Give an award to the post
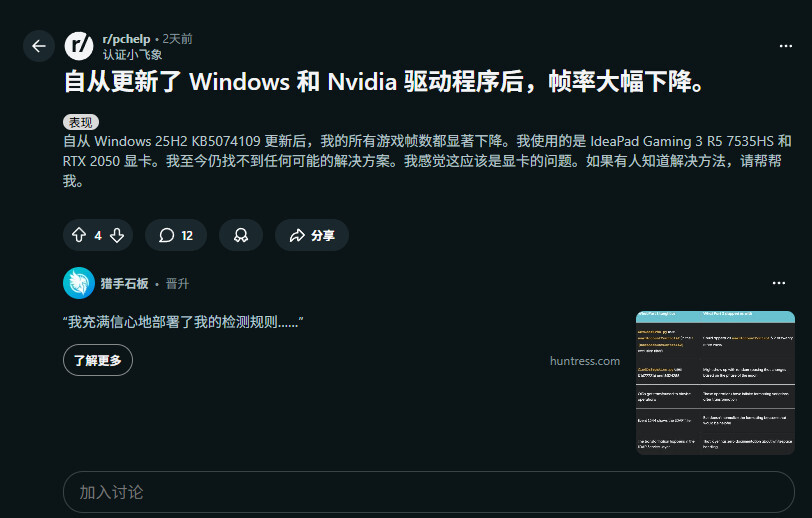This screenshot has height=518, width=812. (x=241, y=235)
